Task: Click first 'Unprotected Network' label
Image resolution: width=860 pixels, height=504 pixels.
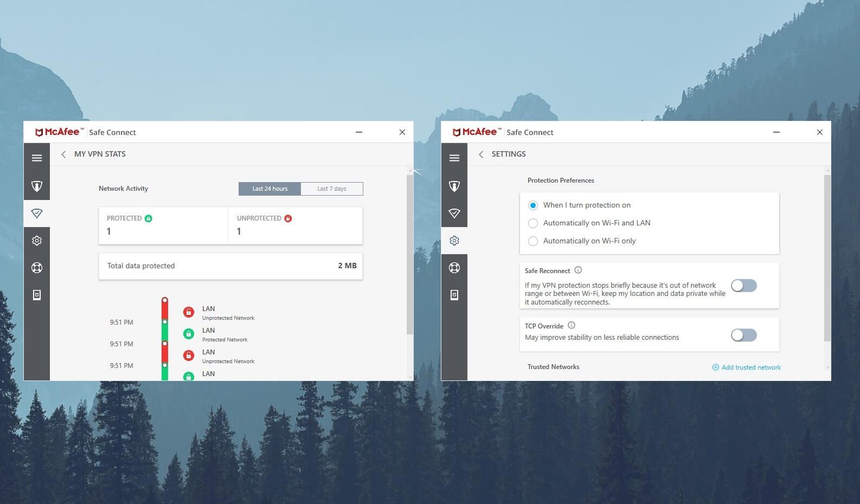Action: coord(228,318)
